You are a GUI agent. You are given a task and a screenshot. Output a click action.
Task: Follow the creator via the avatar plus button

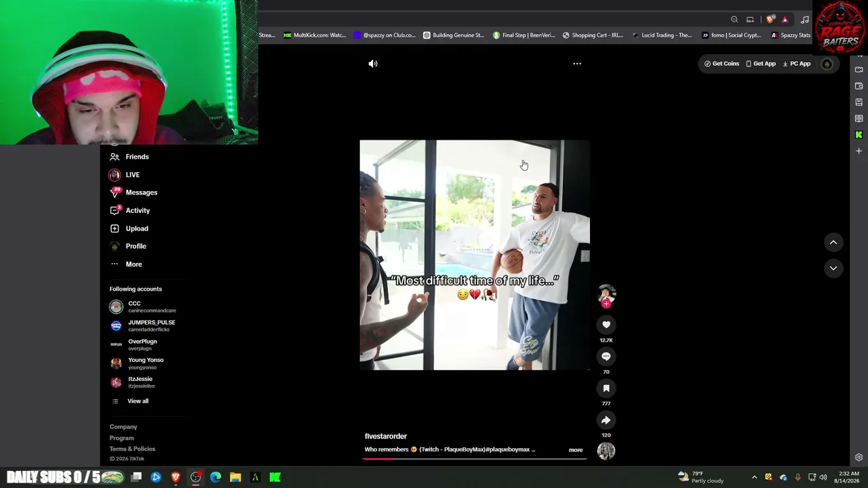[x=606, y=304]
